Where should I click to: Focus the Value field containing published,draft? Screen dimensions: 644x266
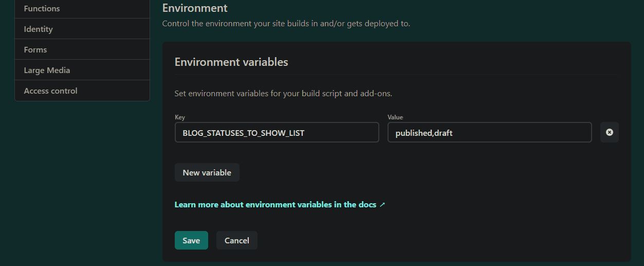pos(490,132)
